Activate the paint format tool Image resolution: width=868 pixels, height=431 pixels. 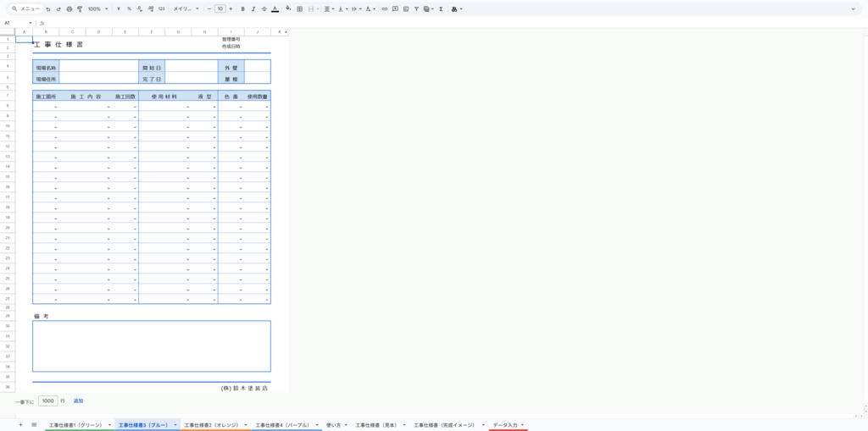(x=80, y=8)
